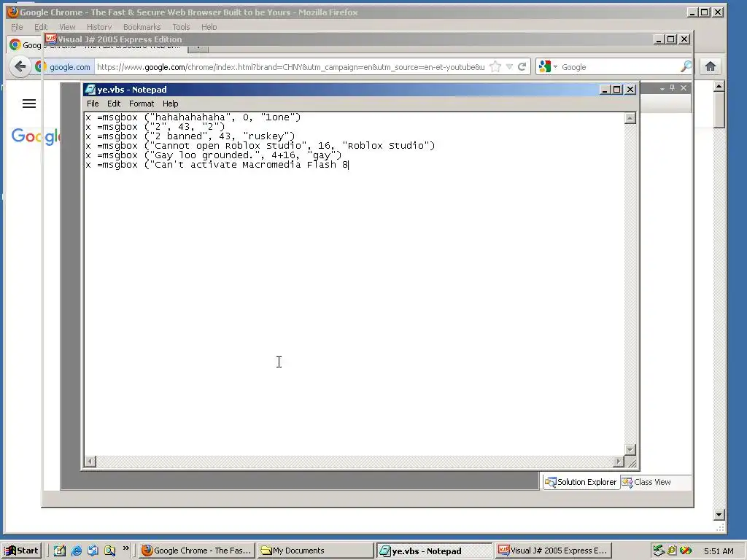Open the Firefox Help menu

[209, 27]
